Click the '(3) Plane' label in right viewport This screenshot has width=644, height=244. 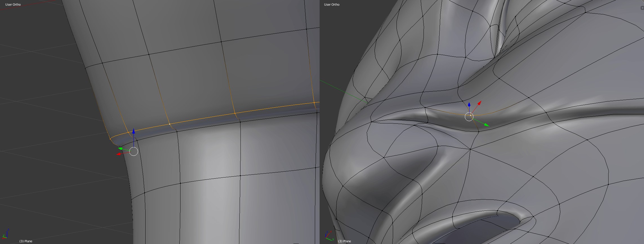pyautogui.click(x=345, y=241)
